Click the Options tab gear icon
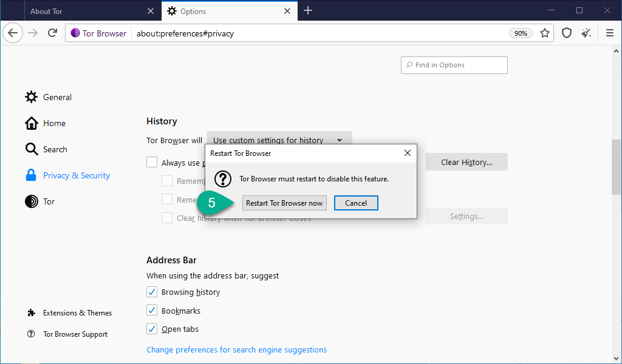Image resolution: width=622 pixels, height=364 pixels. point(172,11)
